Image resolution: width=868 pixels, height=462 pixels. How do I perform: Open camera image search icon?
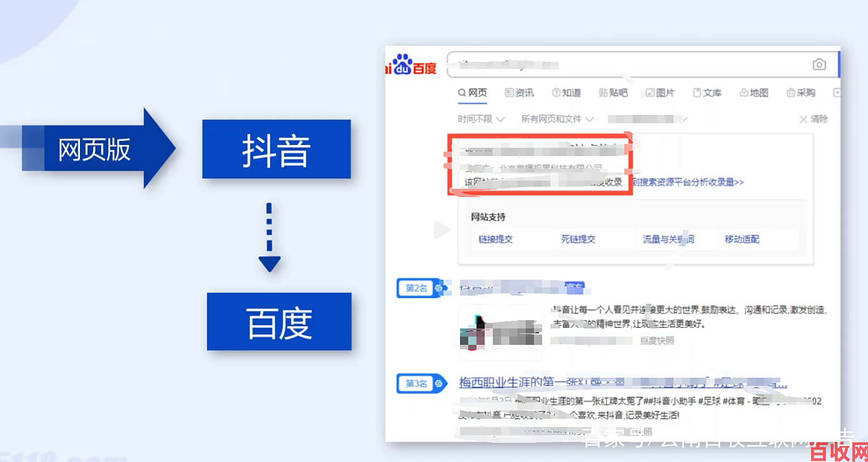point(819,65)
